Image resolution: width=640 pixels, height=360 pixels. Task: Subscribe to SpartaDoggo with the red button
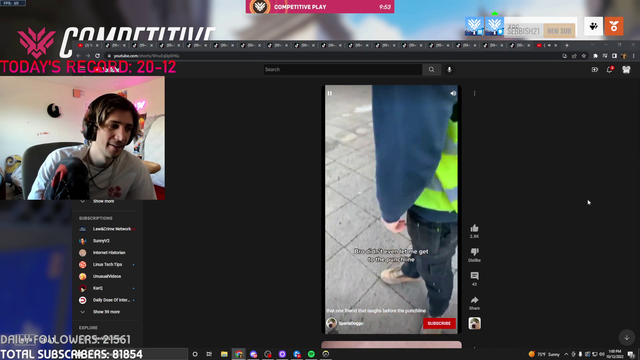[x=439, y=323]
